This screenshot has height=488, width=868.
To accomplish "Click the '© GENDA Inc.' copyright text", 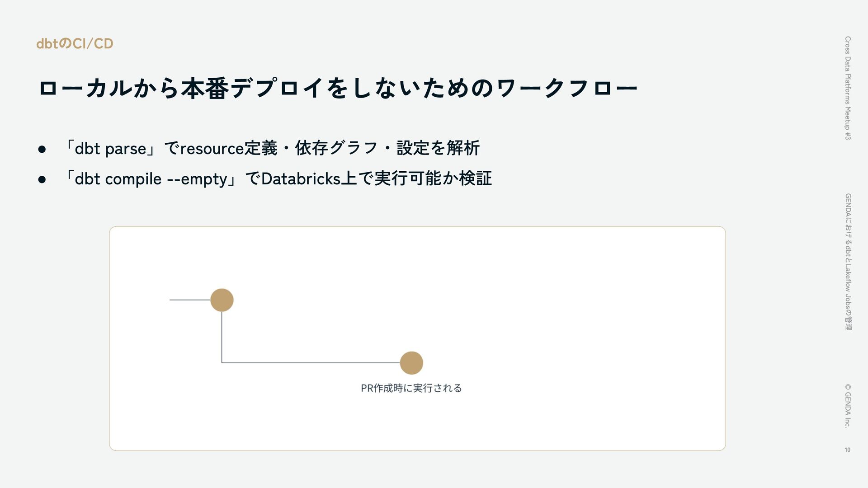I will (848, 406).
